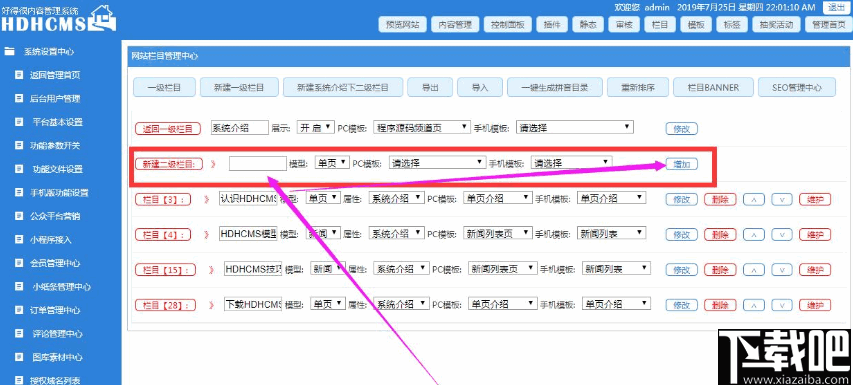This screenshot has width=853, height=385.
Task: Click the HDHCMS house logo
Action: (103, 17)
